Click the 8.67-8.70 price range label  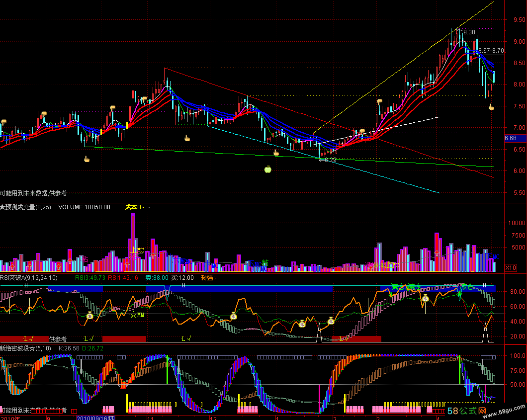coord(491,51)
